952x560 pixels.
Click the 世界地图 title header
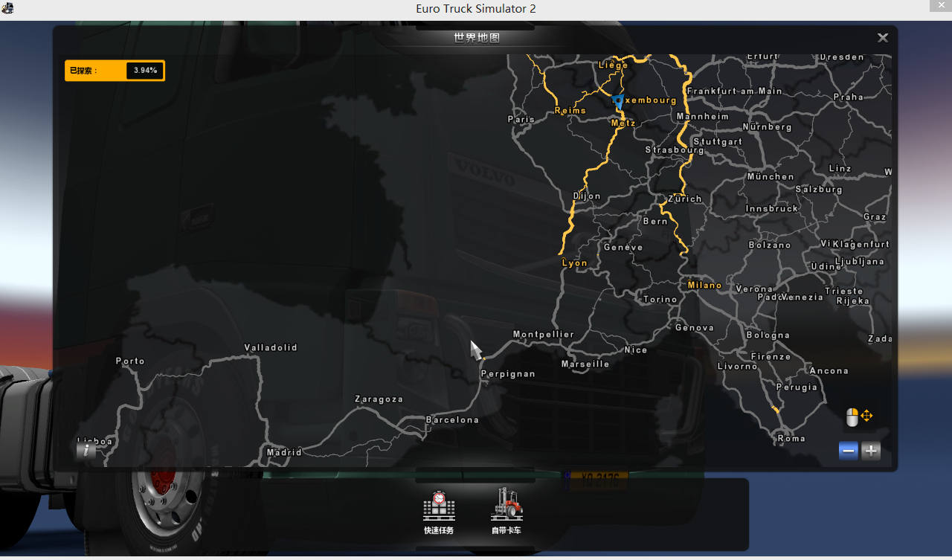[476, 38]
